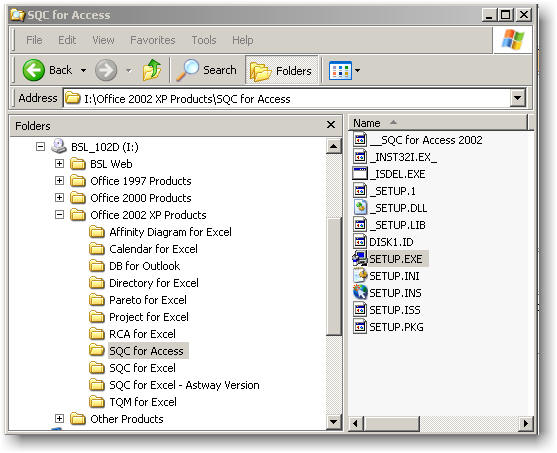Expand the Office 1997 Products tree node

[x=60, y=180]
